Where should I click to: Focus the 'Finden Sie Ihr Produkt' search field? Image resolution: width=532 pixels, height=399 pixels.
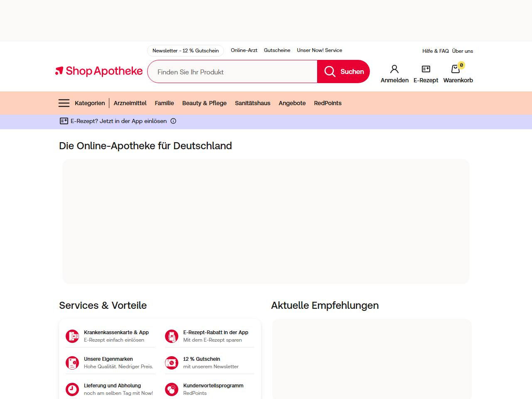tap(232, 71)
